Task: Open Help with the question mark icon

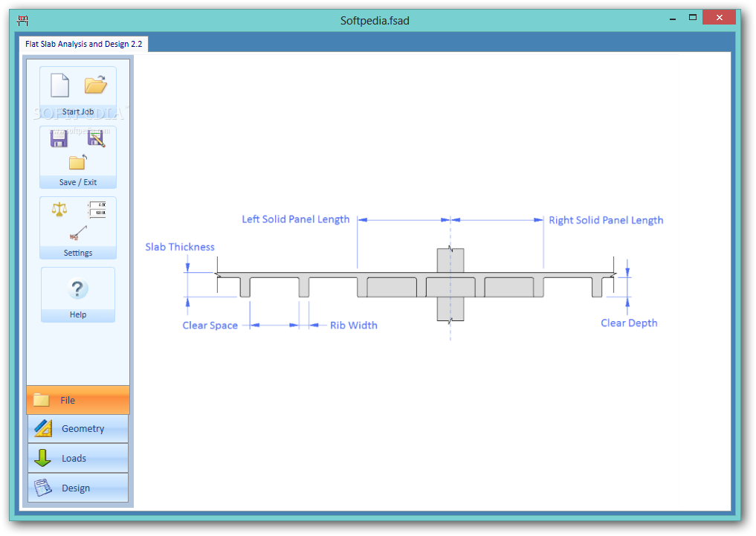Action: pos(77,288)
